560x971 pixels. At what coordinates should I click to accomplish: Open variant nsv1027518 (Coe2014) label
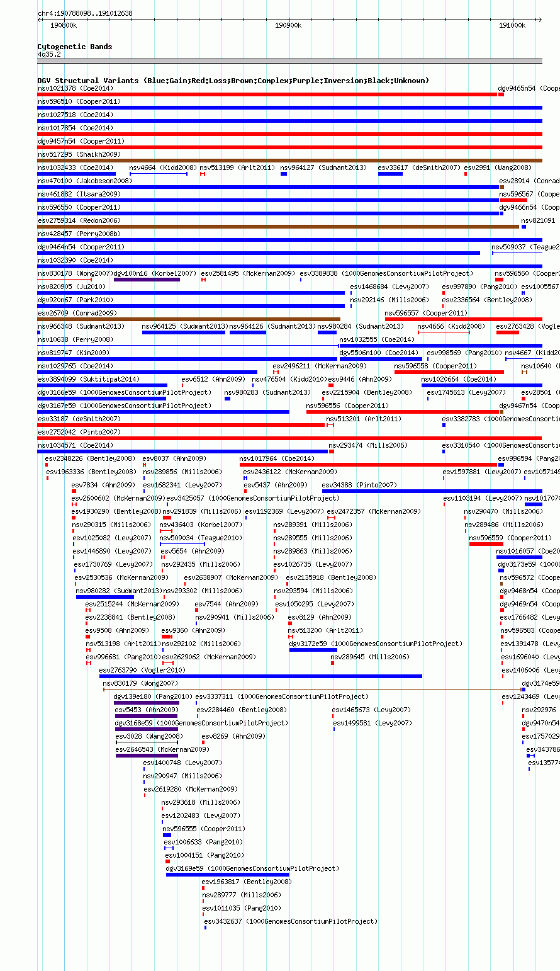76,115
